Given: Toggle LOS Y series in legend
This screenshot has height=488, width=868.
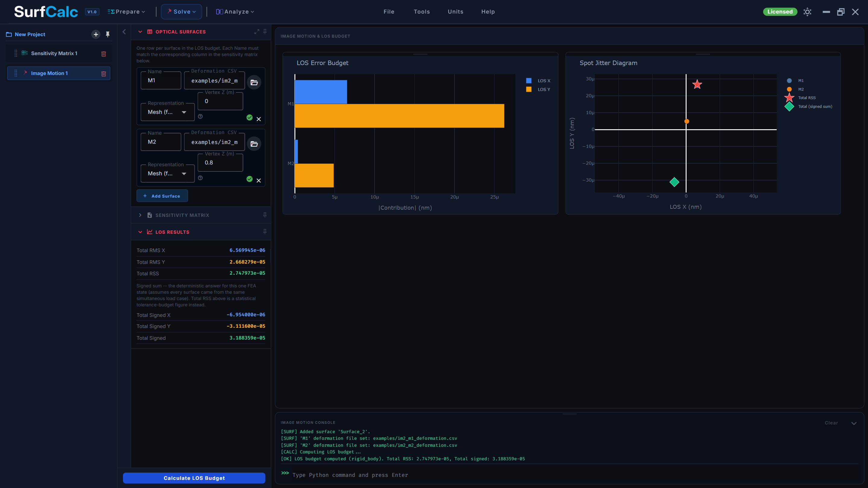Looking at the screenshot, I should (538, 89).
